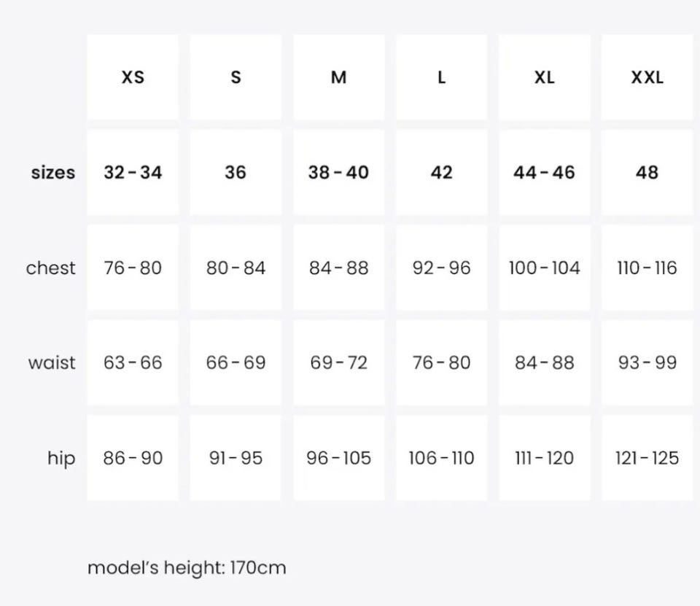Click the model's height 170cm text
Viewport: 700px width, 606px height.
187,567
